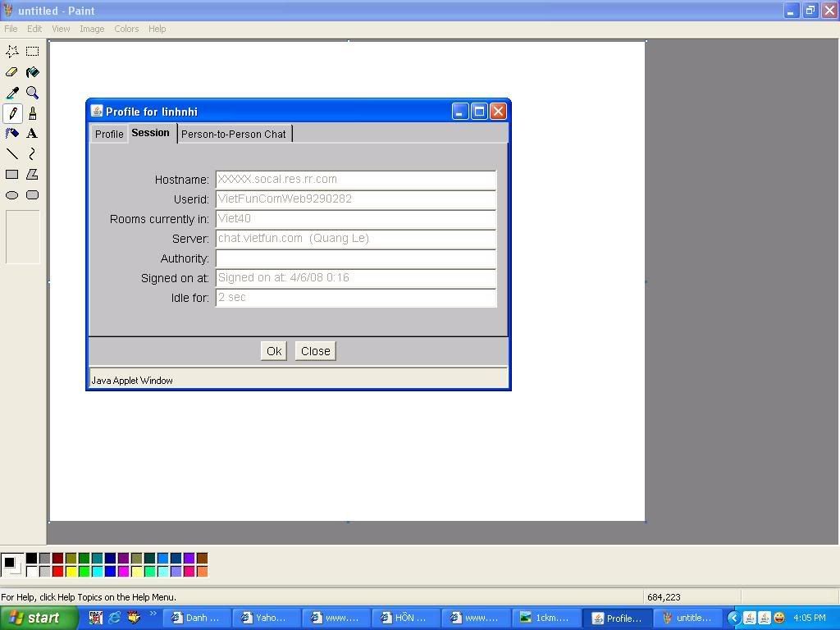Click the Start button

coord(38,619)
